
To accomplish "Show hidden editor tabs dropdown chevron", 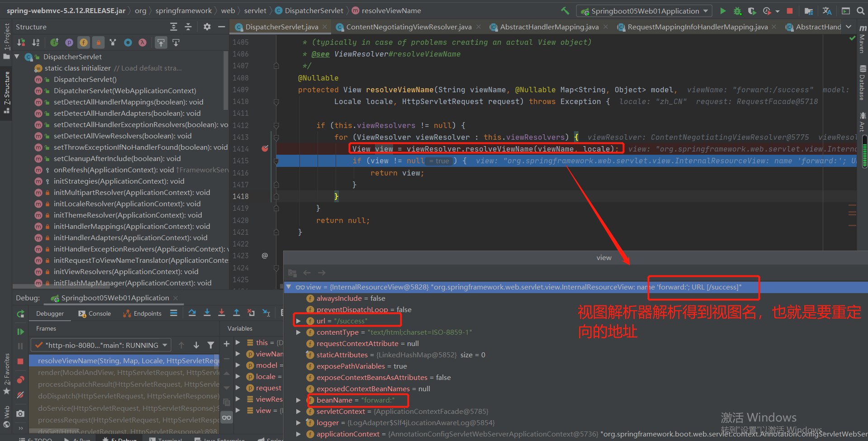I will pos(849,27).
